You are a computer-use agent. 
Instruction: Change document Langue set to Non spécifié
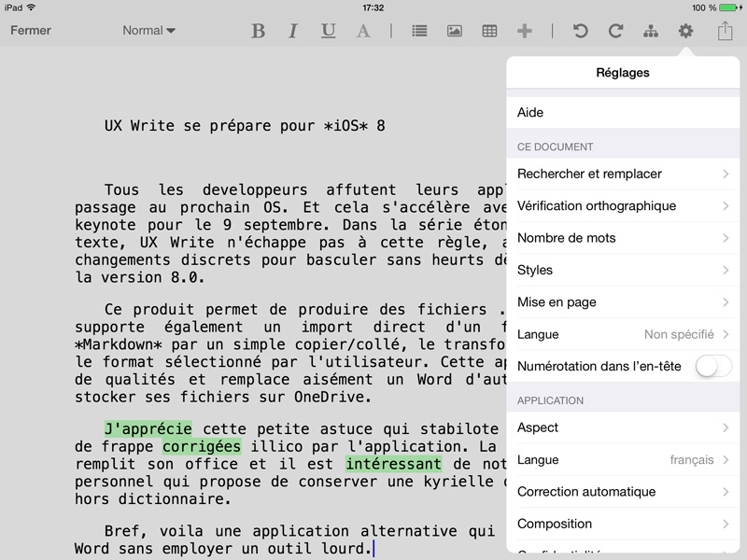[623, 334]
